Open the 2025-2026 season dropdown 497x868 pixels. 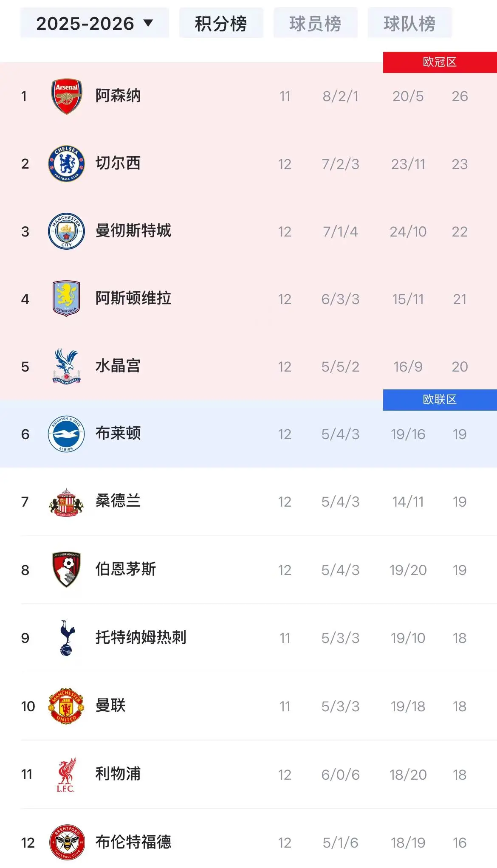(94, 23)
